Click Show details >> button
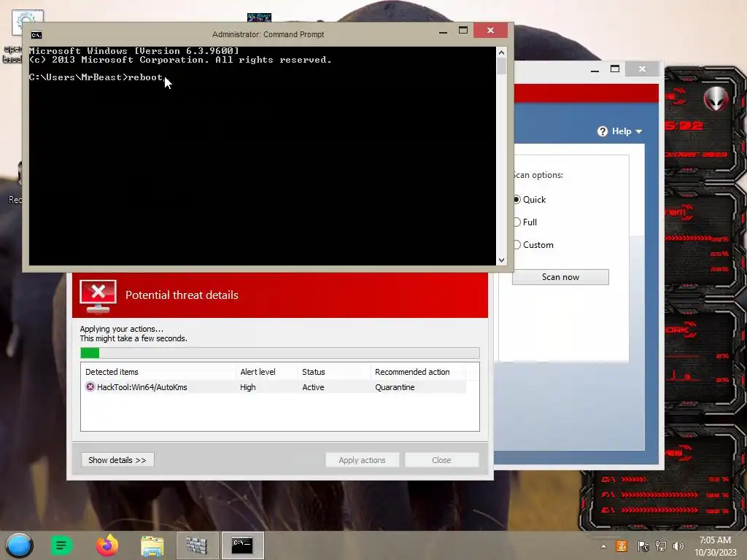747x560 pixels. 117,460
